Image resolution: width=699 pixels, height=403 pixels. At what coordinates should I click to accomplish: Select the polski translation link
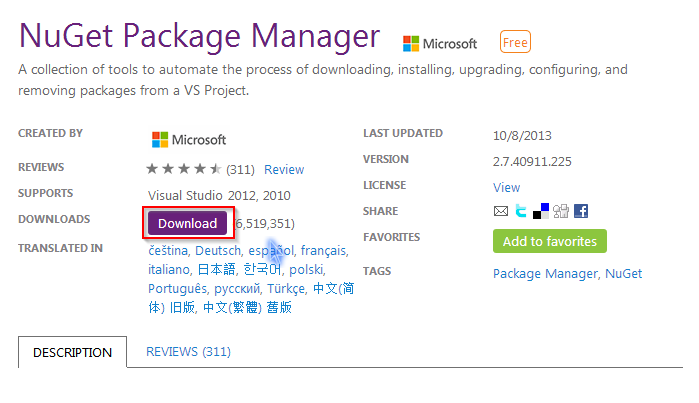[x=307, y=269]
